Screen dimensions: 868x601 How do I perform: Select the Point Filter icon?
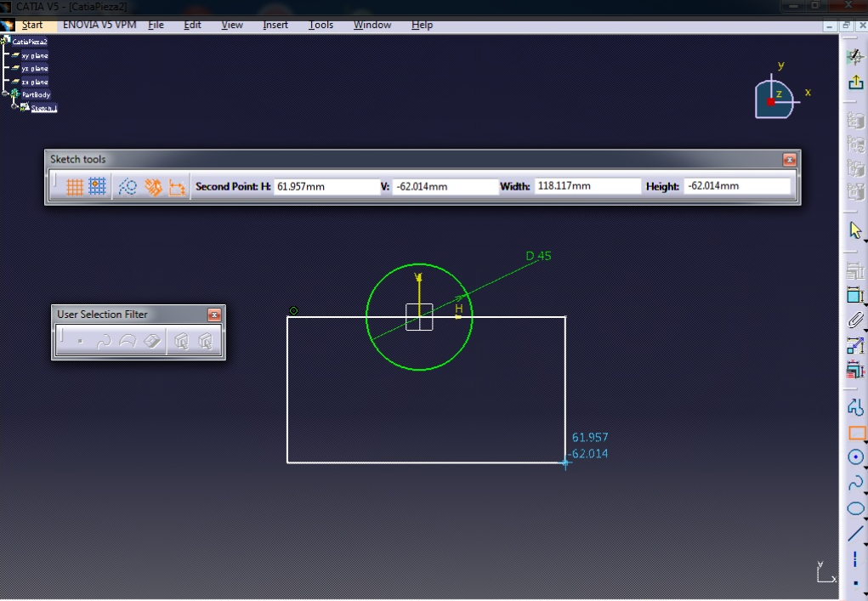[x=80, y=342]
